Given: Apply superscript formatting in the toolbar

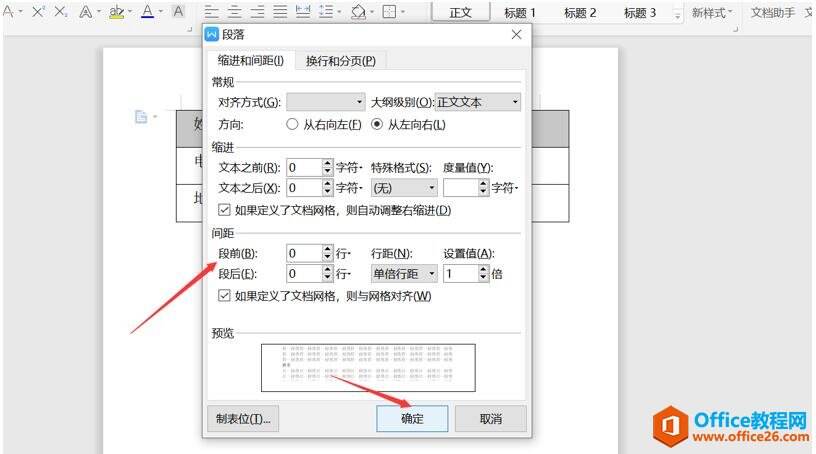Looking at the screenshot, I should click(x=37, y=11).
